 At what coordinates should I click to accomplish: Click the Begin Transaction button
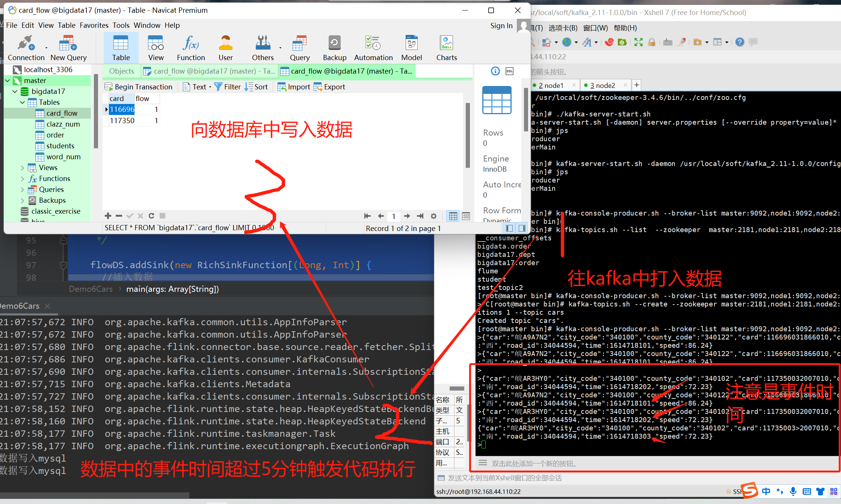click(x=138, y=87)
